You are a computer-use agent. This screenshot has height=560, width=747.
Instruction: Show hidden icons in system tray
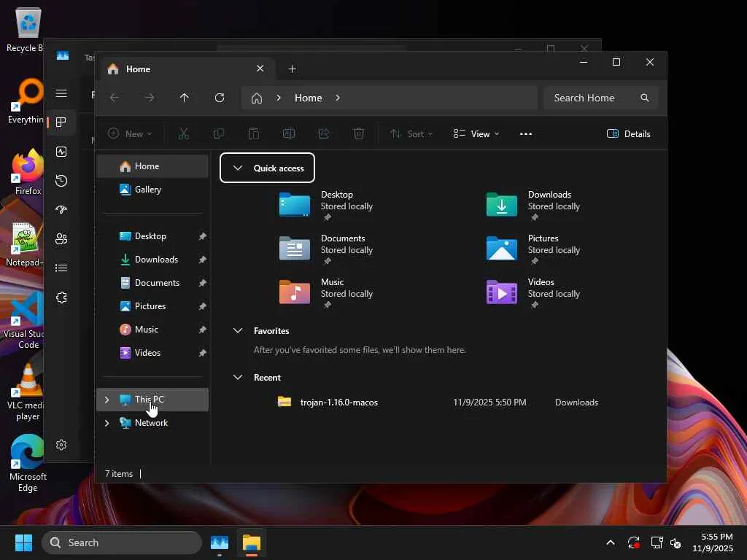coord(611,542)
